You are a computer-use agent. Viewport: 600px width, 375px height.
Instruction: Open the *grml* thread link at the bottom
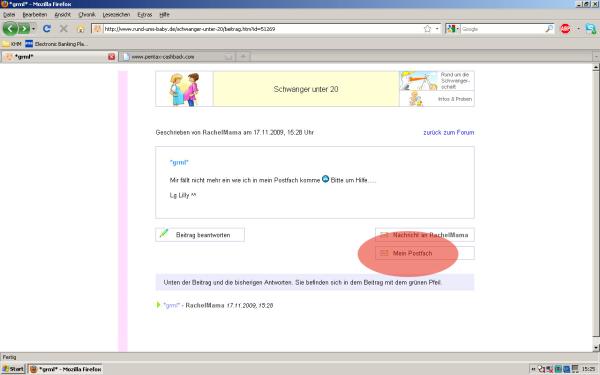pyautogui.click(x=171, y=305)
